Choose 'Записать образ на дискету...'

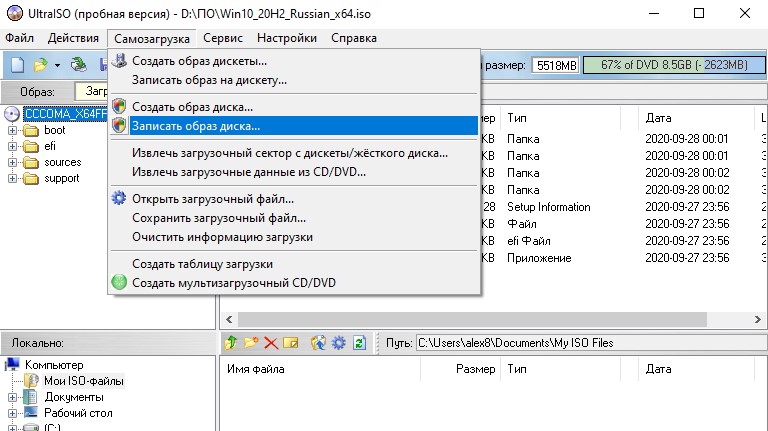(294, 80)
